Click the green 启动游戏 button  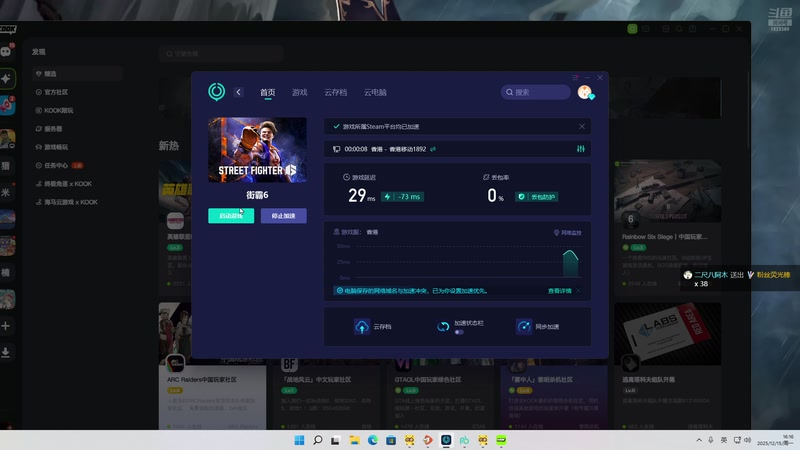(x=231, y=216)
